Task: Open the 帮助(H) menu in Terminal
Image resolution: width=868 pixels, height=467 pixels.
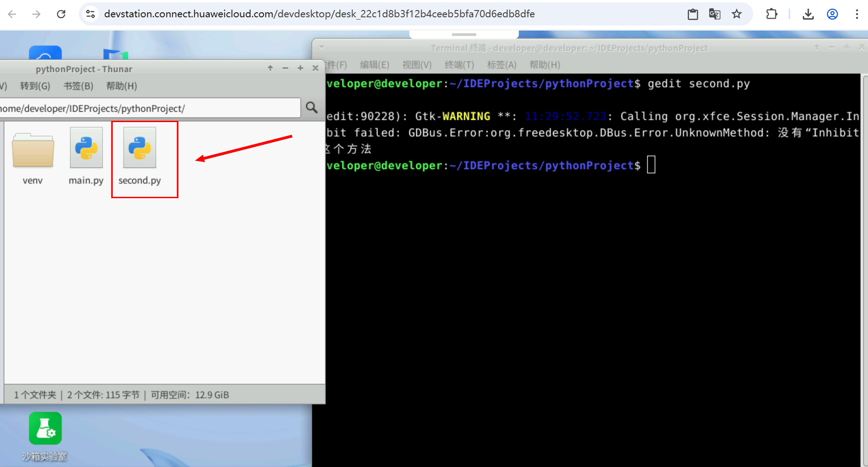Action: (x=545, y=65)
